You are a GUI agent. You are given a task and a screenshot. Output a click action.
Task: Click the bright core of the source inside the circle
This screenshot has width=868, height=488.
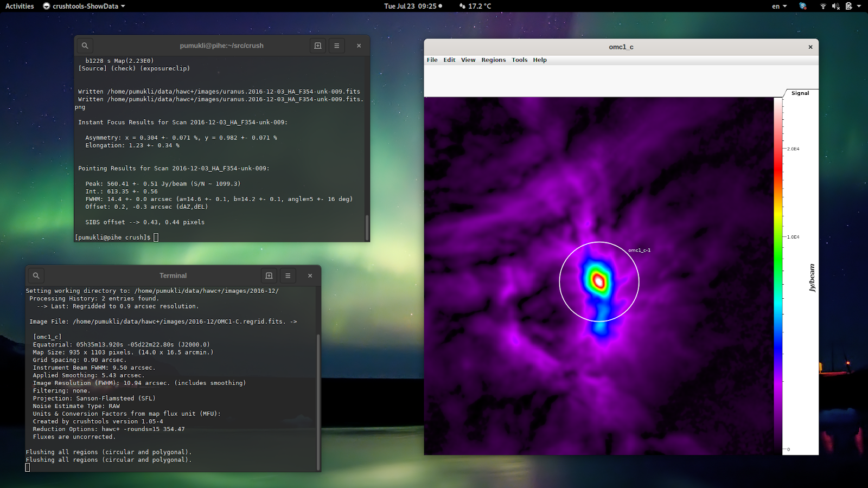(x=599, y=281)
